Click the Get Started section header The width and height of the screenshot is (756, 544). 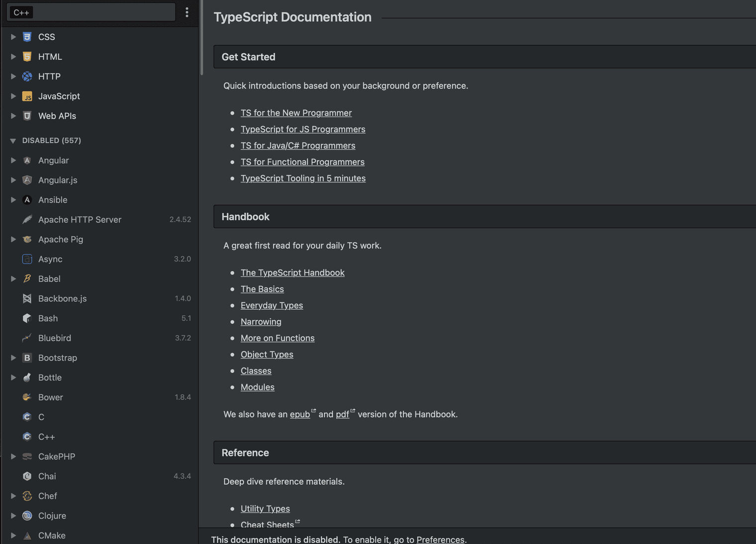[x=485, y=57]
